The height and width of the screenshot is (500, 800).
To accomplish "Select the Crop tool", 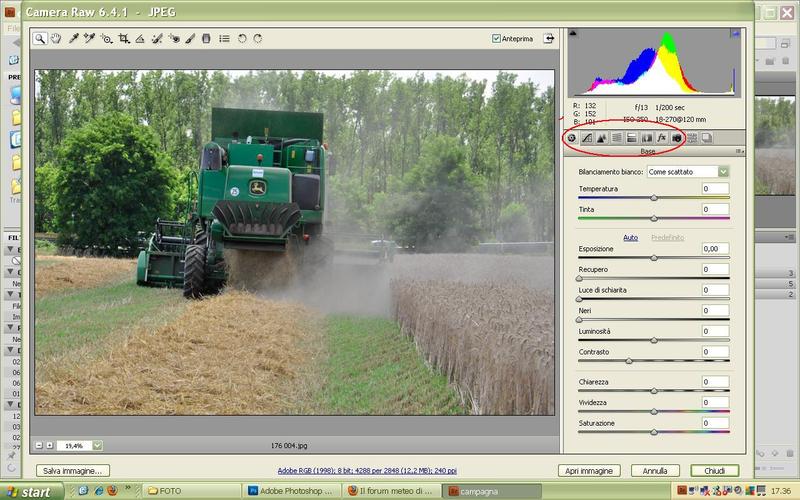I will [124, 38].
